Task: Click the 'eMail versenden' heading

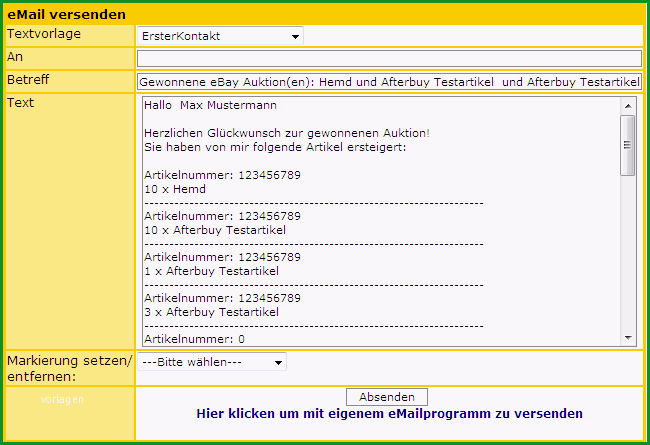Action: coord(67,15)
